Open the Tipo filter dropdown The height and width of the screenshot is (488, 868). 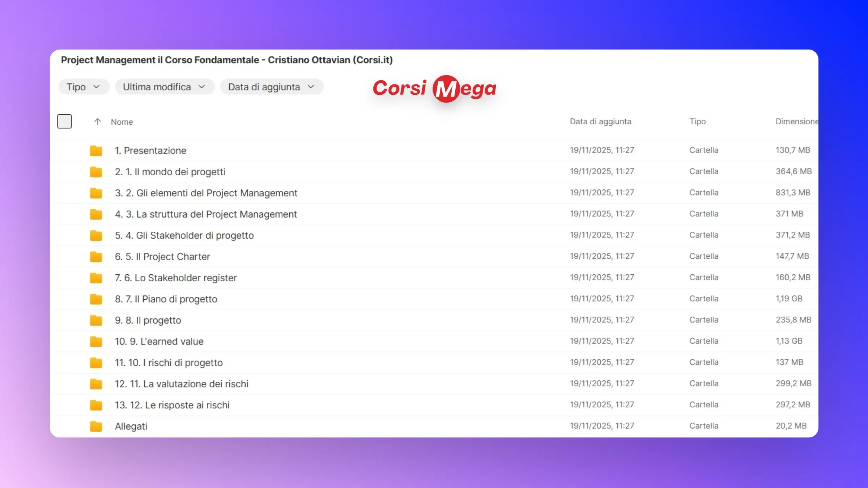[84, 87]
